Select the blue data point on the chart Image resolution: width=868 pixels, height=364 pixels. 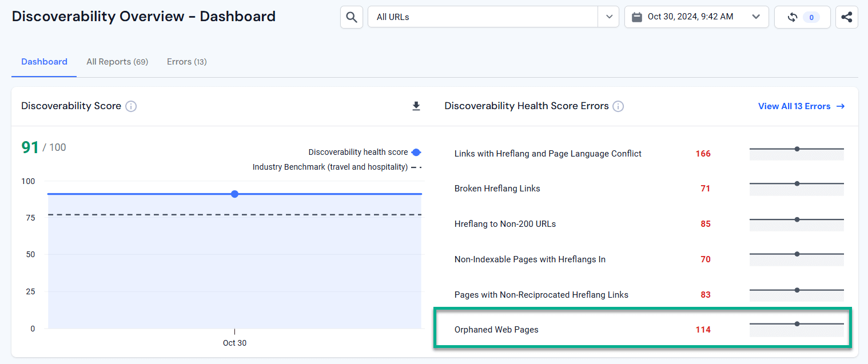[x=234, y=194]
